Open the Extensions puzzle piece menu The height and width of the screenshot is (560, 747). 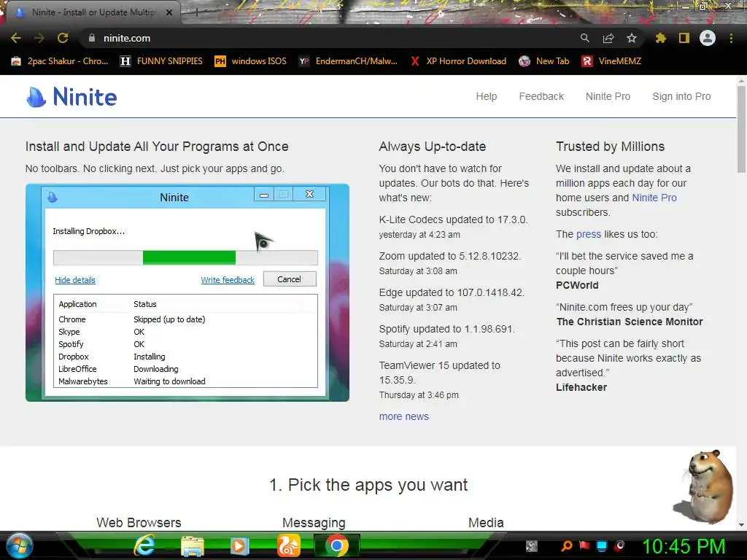(660, 38)
